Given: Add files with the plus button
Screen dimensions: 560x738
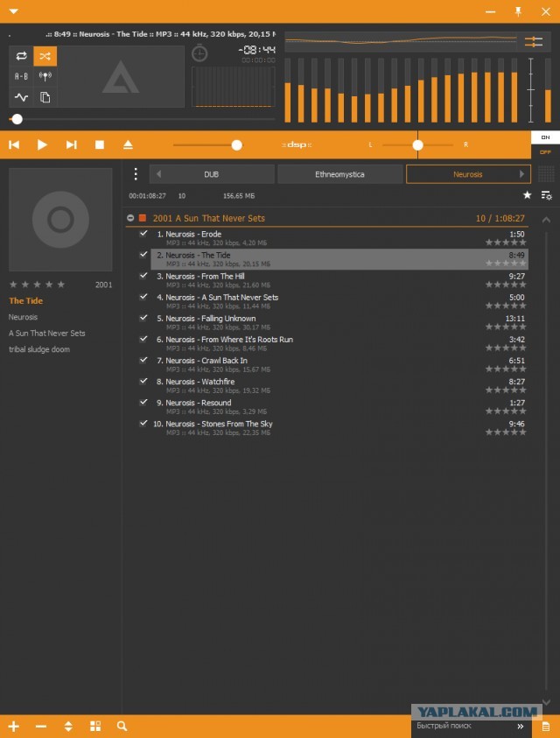Looking at the screenshot, I should [14, 727].
